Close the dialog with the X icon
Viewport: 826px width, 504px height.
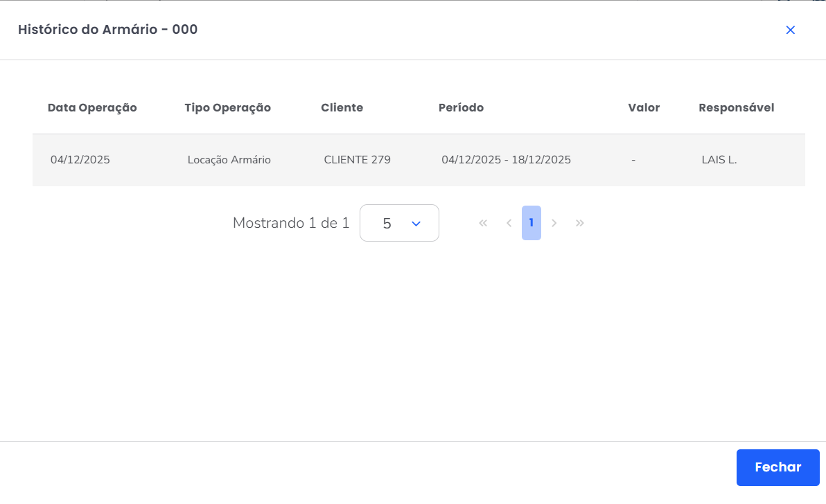pyautogui.click(x=790, y=30)
